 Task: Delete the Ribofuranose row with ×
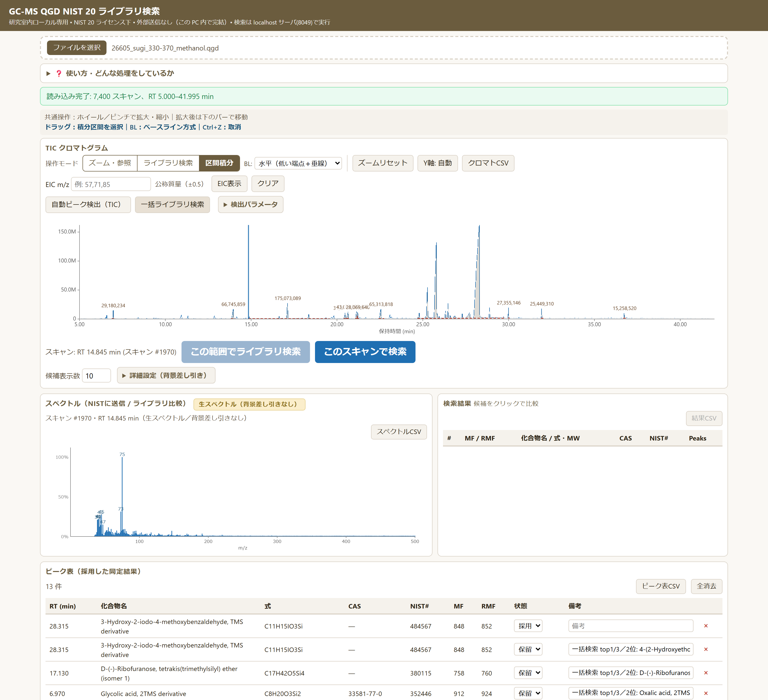pos(706,673)
